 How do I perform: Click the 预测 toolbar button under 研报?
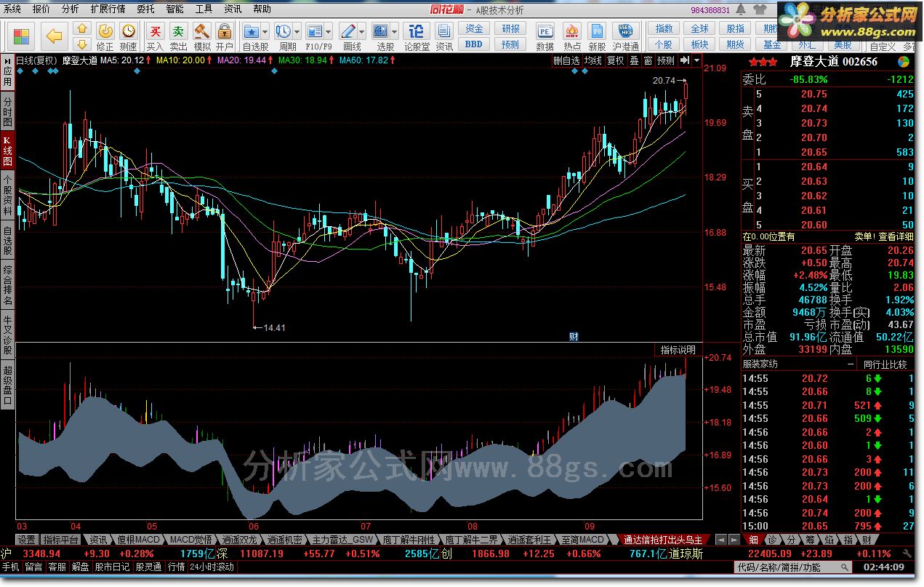click(x=511, y=44)
